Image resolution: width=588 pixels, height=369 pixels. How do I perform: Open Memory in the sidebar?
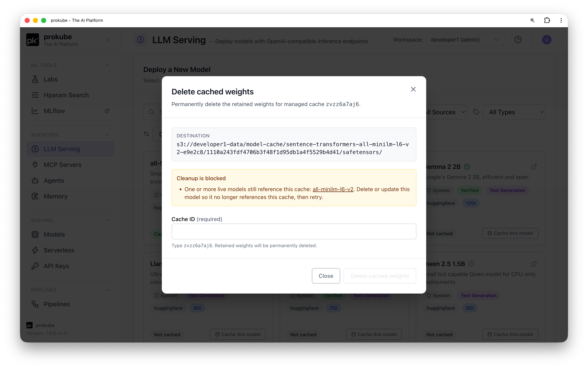click(x=70, y=196)
